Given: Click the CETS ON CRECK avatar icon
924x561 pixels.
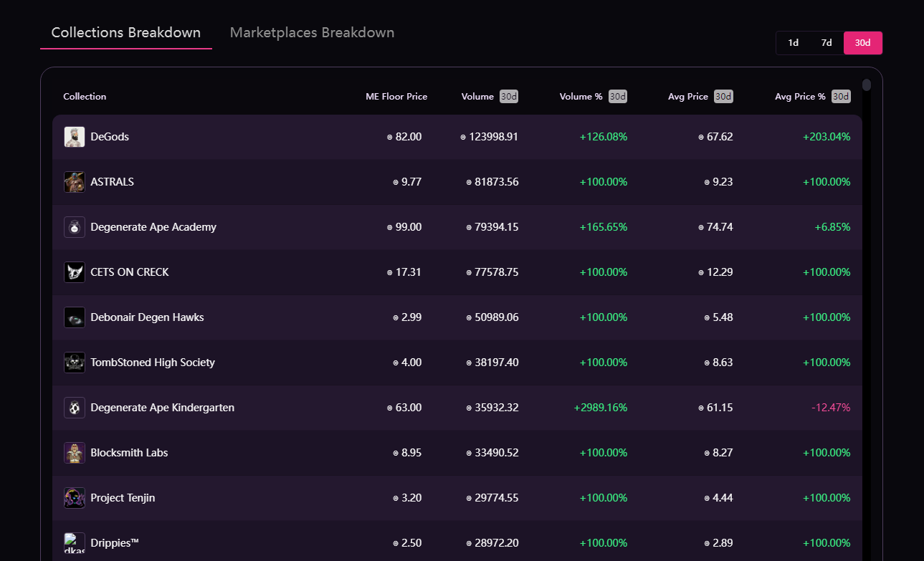Looking at the screenshot, I should (x=75, y=272).
